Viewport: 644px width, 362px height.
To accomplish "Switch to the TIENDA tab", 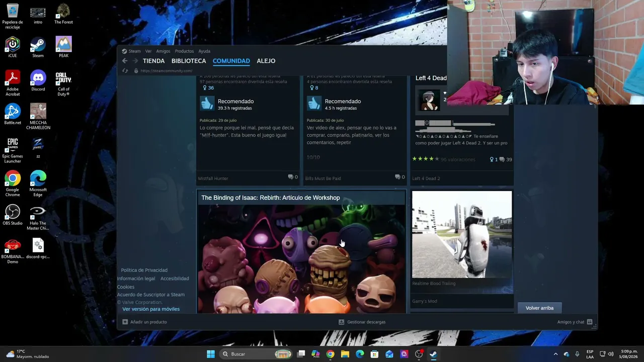I will (x=154, y=61).
